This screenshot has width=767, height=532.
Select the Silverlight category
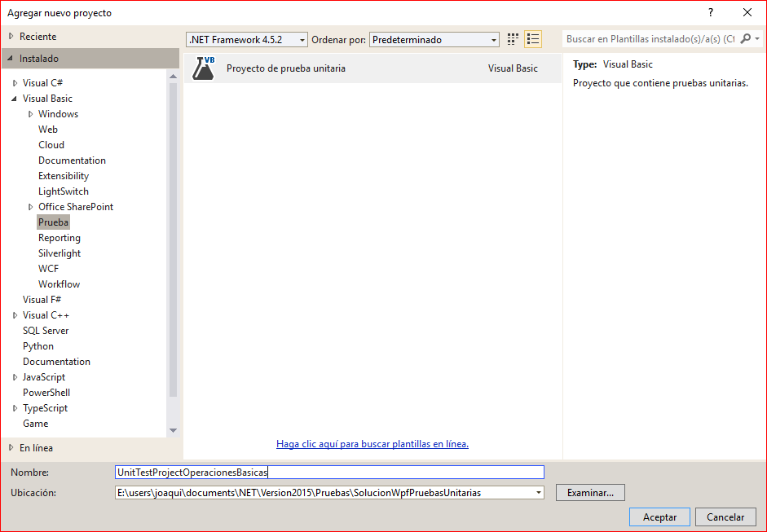[x=60, y=253]
